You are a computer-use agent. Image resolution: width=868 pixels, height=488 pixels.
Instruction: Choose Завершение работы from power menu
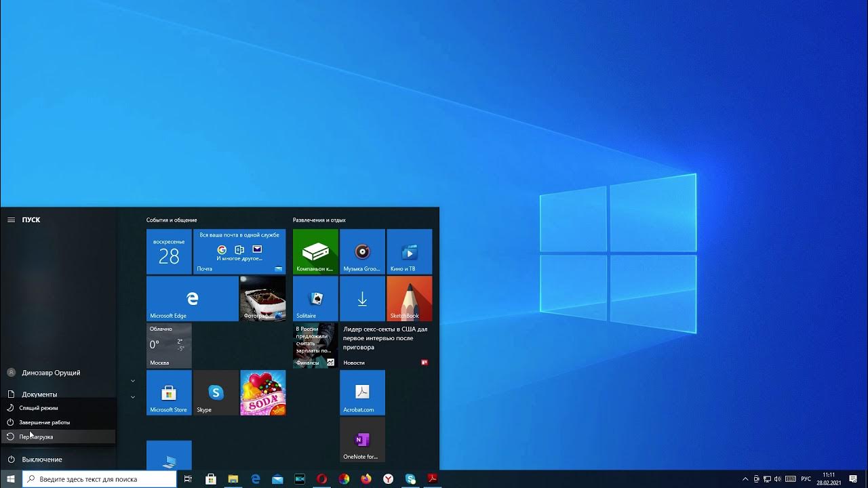click(x=58, y=422)
